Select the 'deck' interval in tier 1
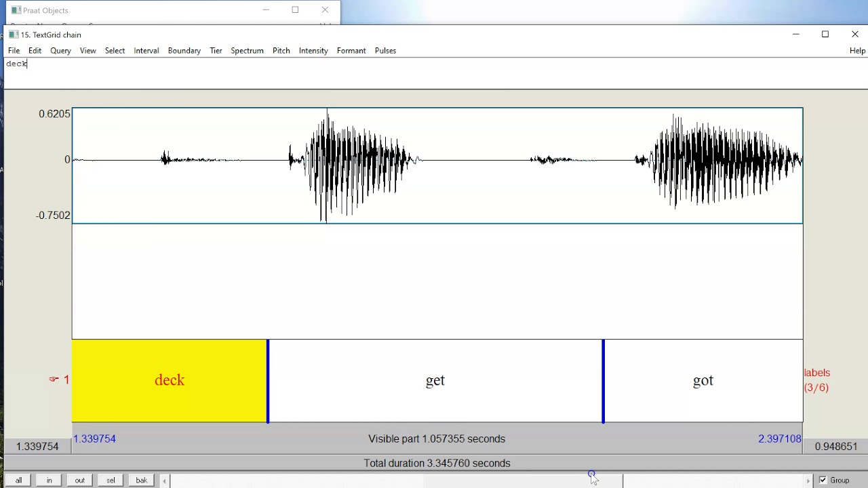Image resolution: width=868 pixels, height=488 pixels. coord(170,380)
